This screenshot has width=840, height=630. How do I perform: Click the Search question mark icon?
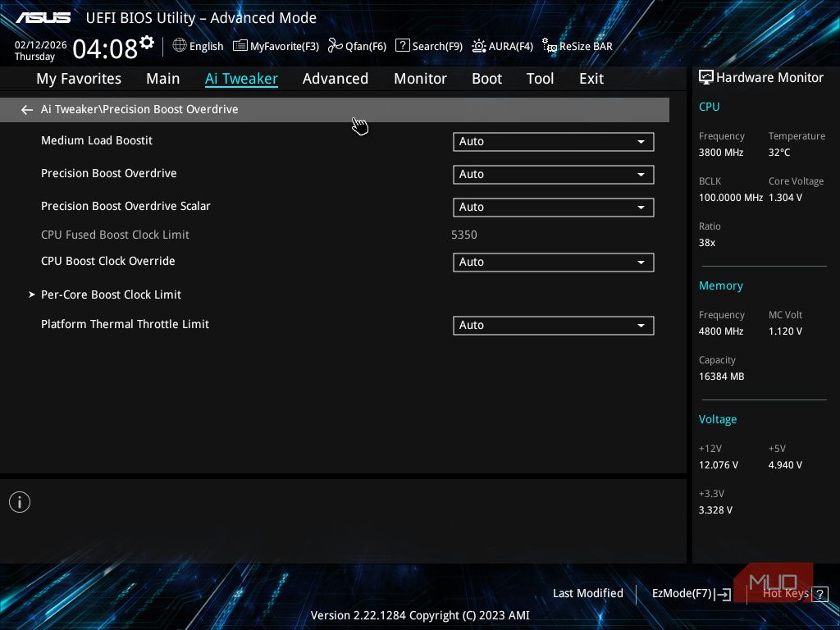click(x=402, y=46)
